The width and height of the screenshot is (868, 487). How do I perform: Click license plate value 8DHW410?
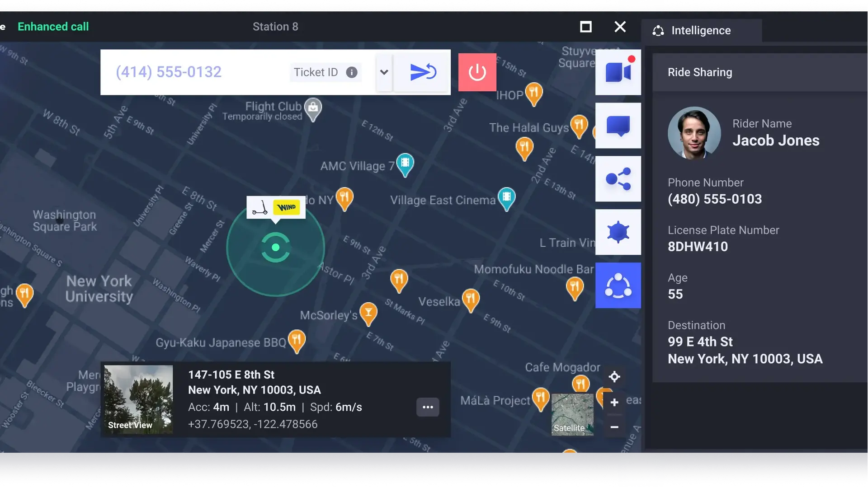coord(698,247)
